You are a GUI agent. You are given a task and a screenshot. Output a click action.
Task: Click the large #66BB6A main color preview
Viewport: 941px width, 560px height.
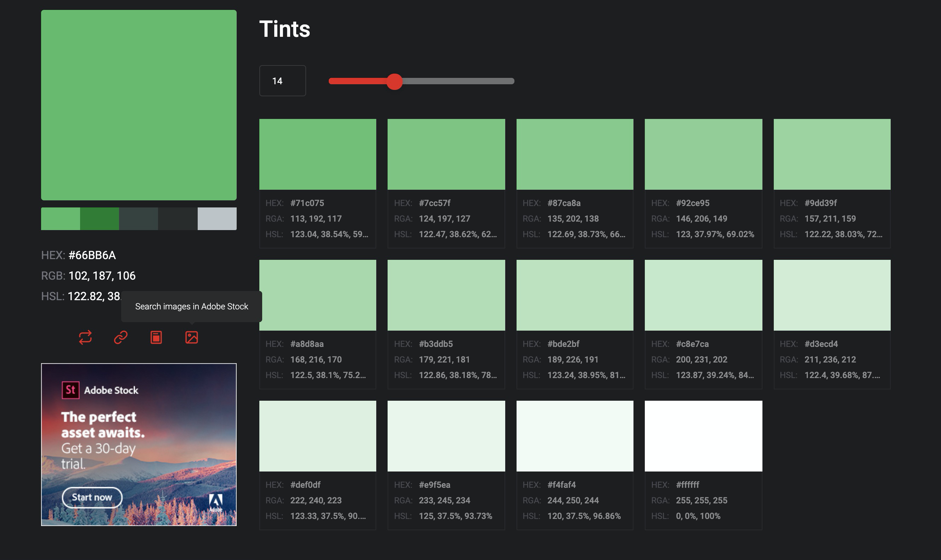click(x=139, y=105)
